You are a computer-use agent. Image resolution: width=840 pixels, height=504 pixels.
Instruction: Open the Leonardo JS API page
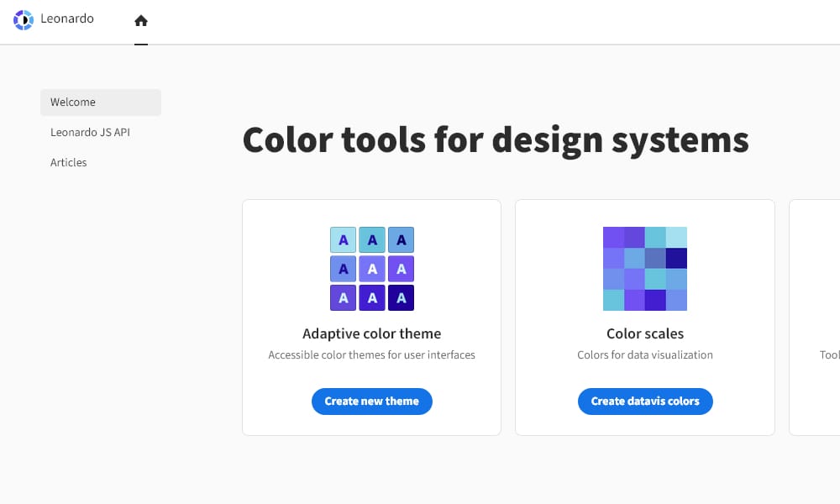[x=89, y=132]
